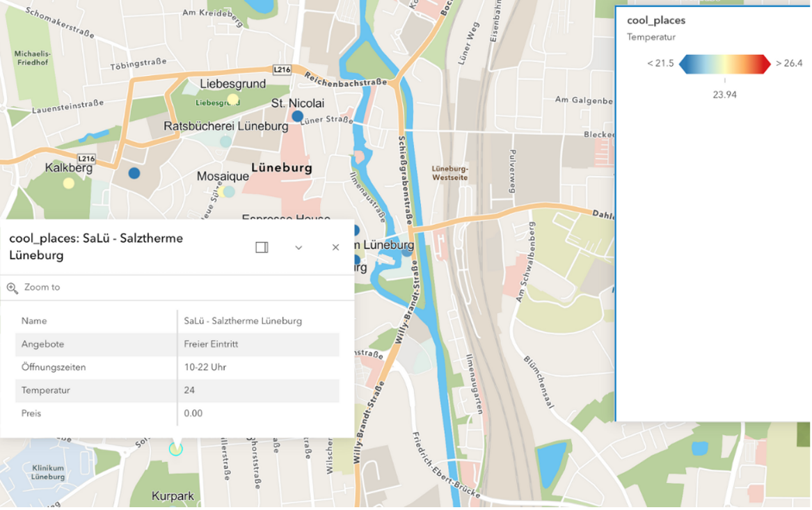This screenshot has width=812, height=510.
Task: Open the popup options chevron menu
Action: [298, 247]
